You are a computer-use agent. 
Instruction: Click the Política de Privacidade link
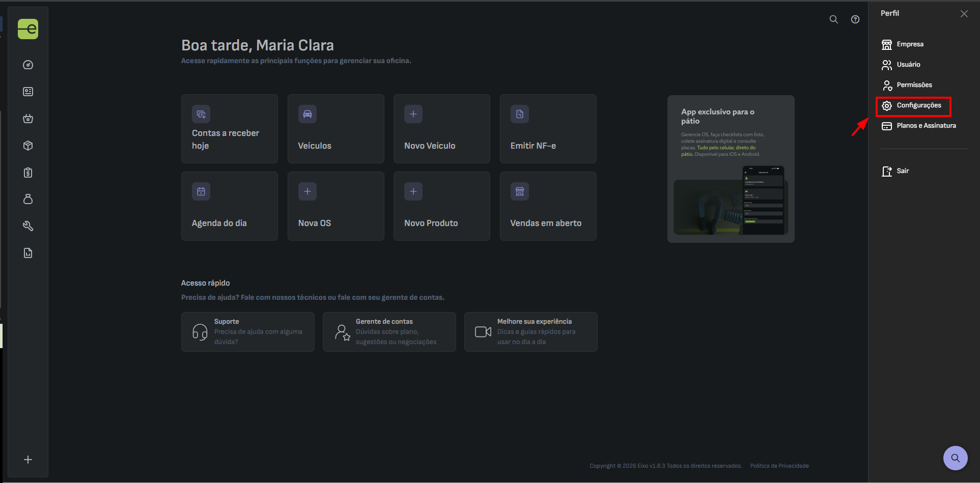pyautogui.click(x=779, y=466)
